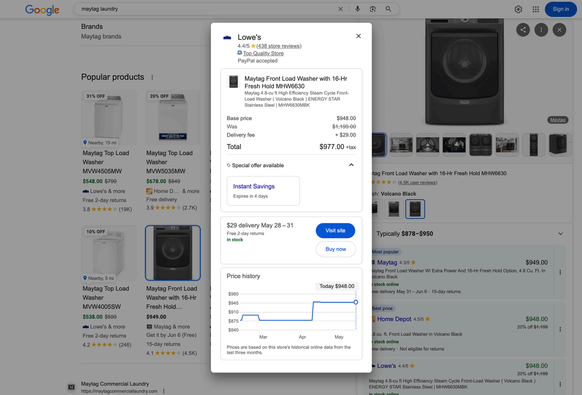Click the Buy now button
This screenshot has height=395, width=582.
click(336, 249)
